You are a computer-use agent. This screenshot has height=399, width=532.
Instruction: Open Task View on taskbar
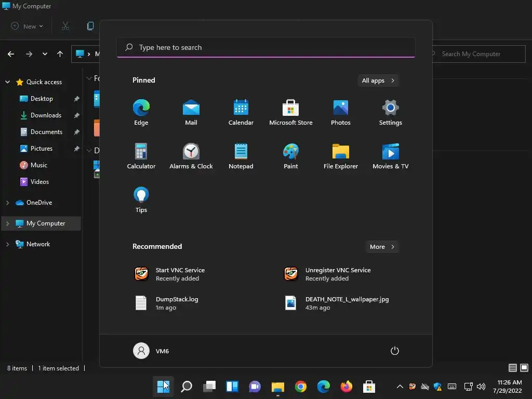[209, 387]
